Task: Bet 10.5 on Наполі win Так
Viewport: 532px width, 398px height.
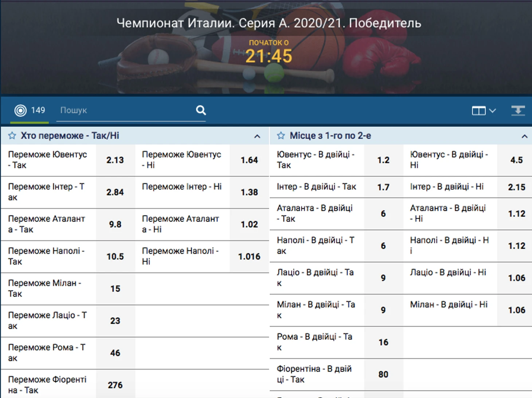Action: pyautogui.click(x=115, y=256)
